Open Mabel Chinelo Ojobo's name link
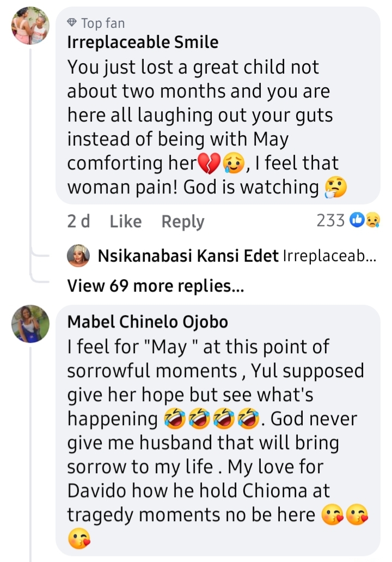This screenshot has width=392, height=562. pos(148,322)
